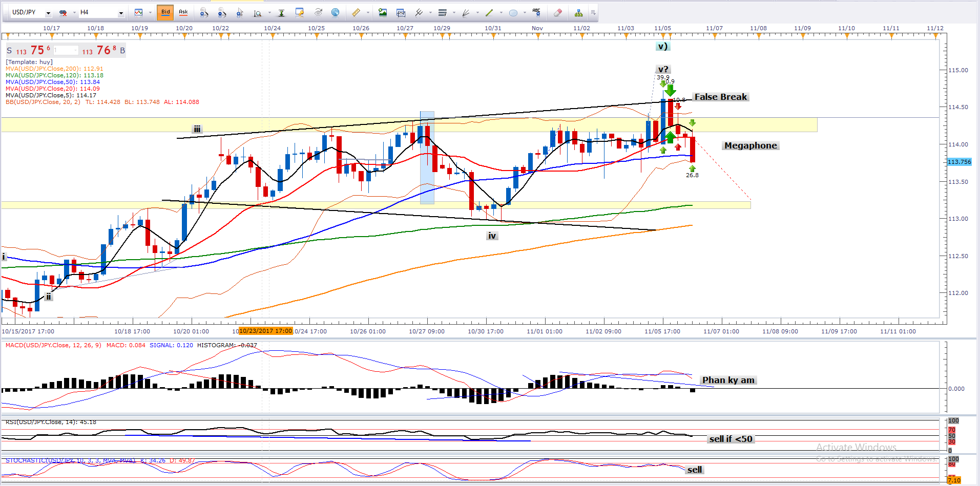Click the ABC add text label tool
The height and width of the screenshot is (486, 980).
pyautogui.click(x=536, y=12)
